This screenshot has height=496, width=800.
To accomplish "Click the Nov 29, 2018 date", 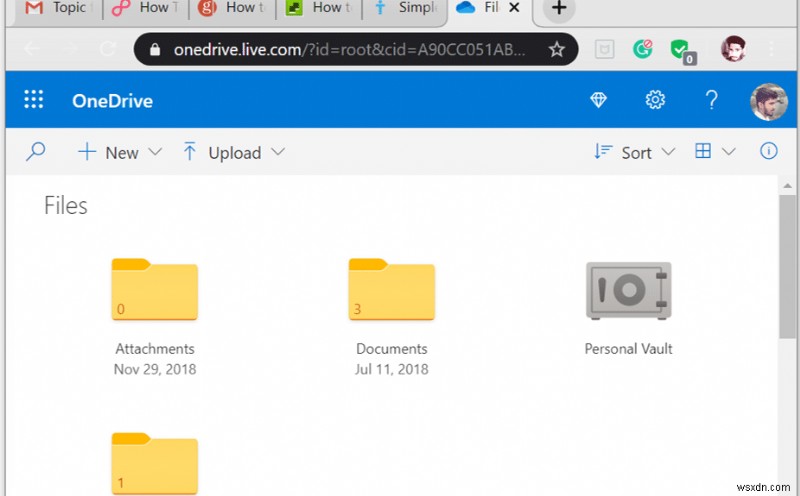I will point(155,369).
